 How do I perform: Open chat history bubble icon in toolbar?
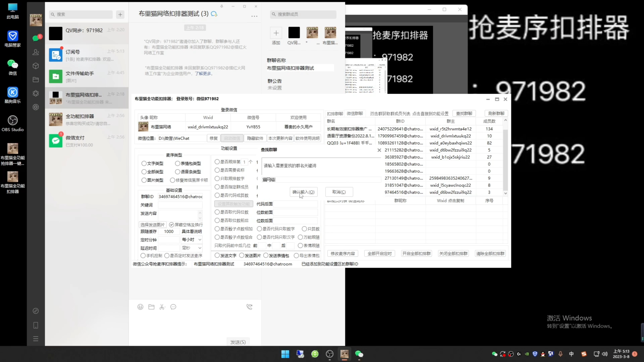pyautogui.click(x=173, y=307)
